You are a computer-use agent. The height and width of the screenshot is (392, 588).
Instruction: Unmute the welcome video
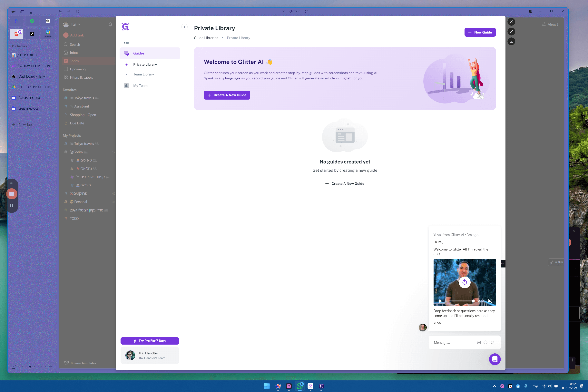pyautogui.click(x=490, y=301)
